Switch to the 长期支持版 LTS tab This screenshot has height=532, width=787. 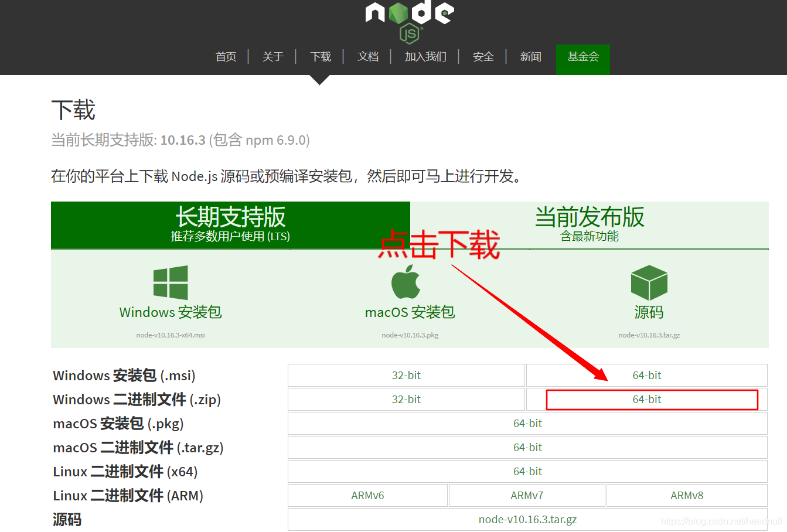[x=230, y=225]
